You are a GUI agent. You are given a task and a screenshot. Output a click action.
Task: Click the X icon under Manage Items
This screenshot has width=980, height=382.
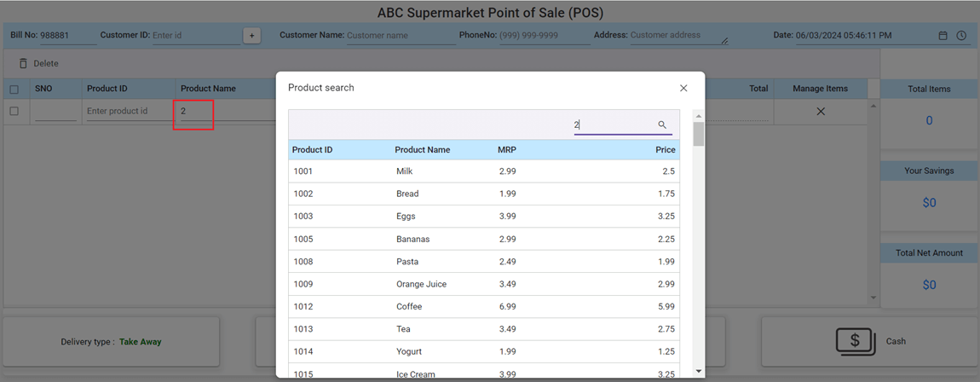(821, 112)
